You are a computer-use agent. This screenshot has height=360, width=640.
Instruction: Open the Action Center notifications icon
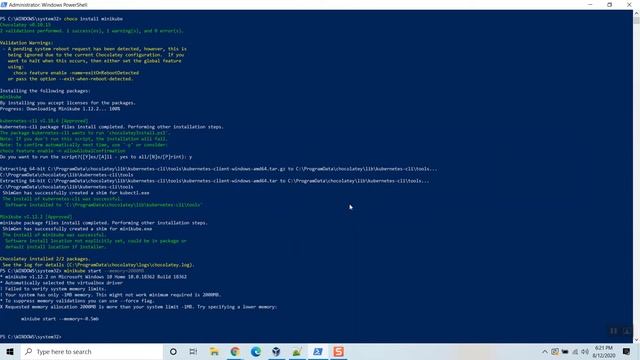click(x=627, y=351)
